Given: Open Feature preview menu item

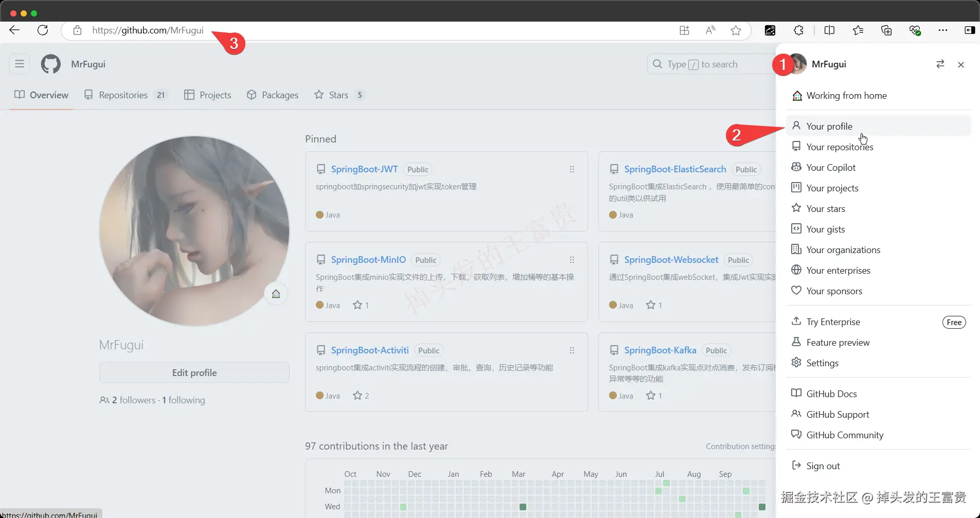Looking at the screenshot, I should [x=878, y=342].
